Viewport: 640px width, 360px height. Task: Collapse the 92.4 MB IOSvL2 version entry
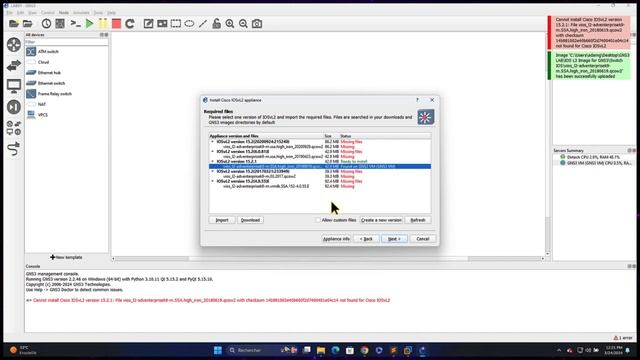pos(213,181)
